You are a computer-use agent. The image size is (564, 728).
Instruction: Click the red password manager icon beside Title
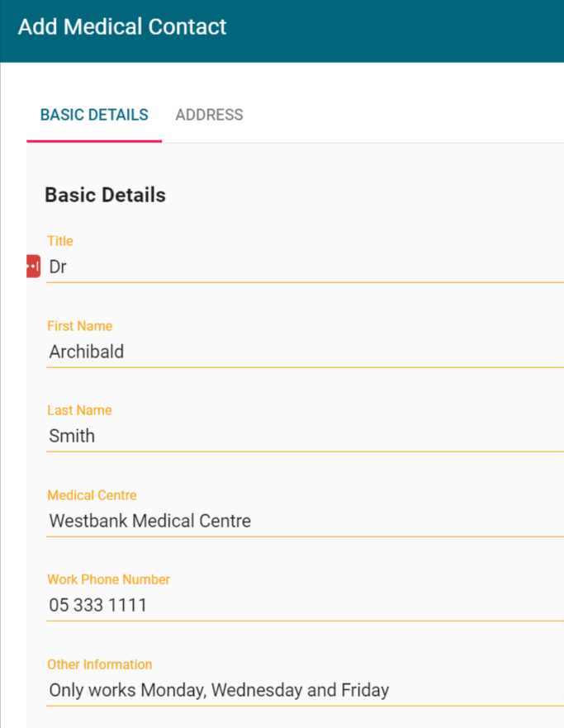tap(33, 267)
